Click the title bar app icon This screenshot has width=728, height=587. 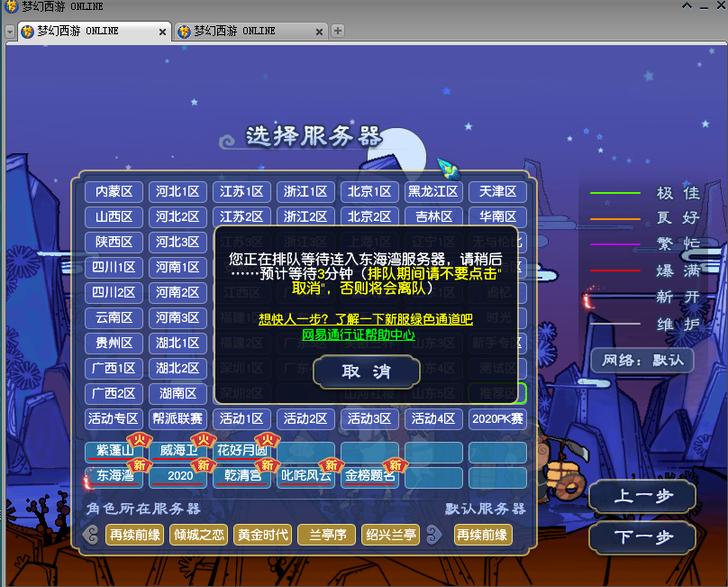[11, 6]
